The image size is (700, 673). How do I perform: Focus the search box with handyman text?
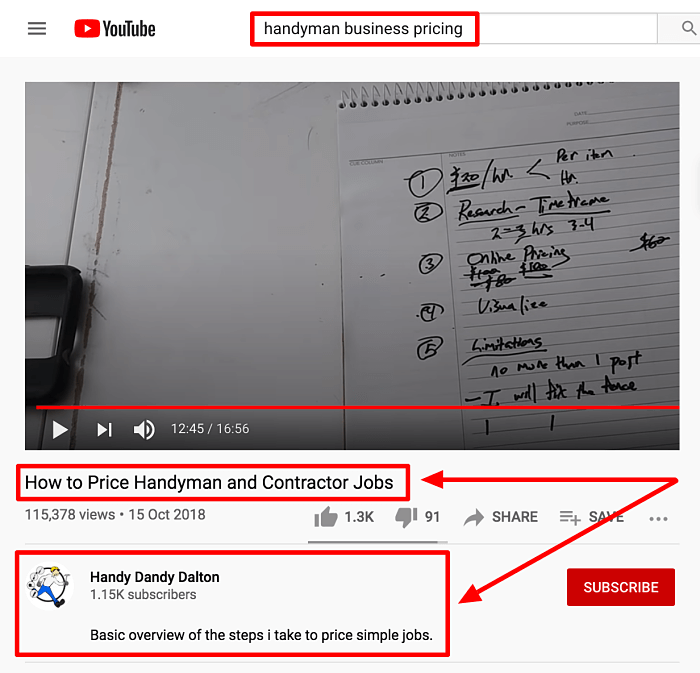point(454,29)
